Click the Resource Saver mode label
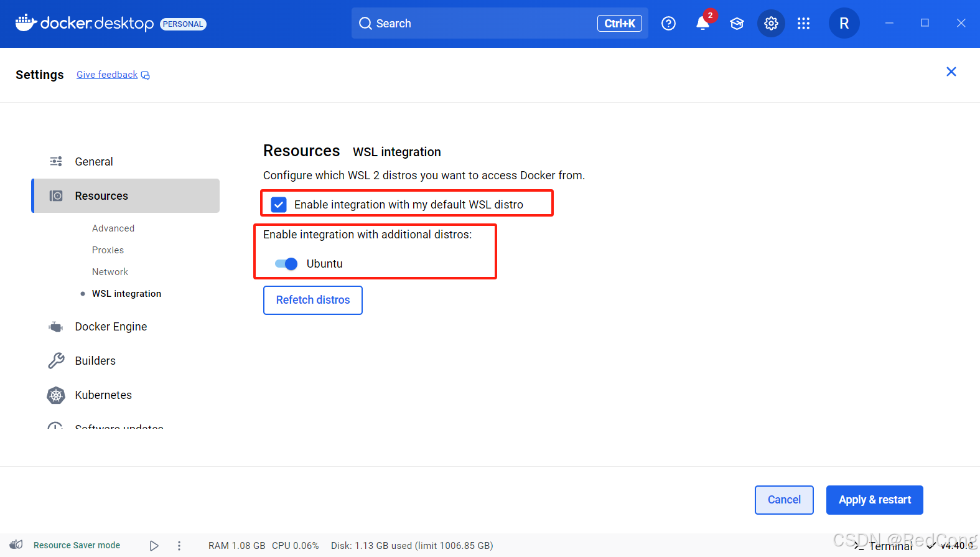Screen dimensions: 980x557 77,545
